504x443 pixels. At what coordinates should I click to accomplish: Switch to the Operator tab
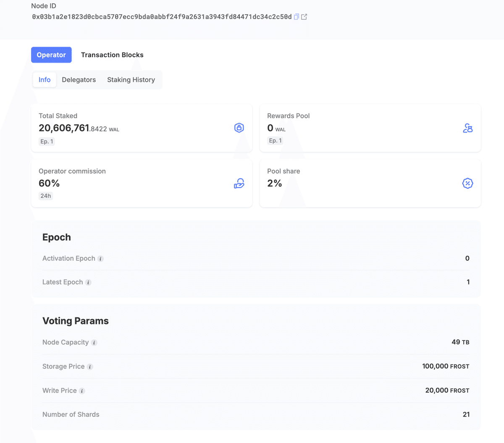pos(51,55)
